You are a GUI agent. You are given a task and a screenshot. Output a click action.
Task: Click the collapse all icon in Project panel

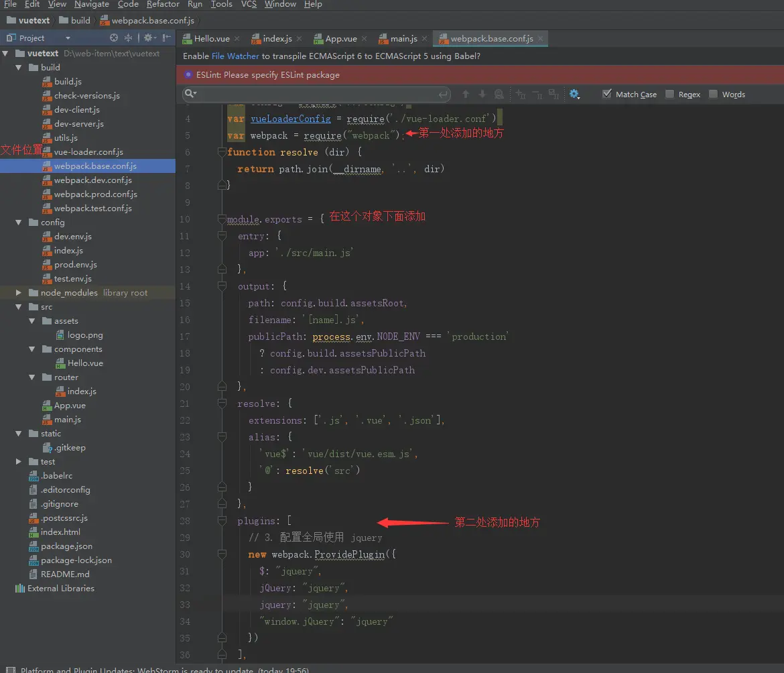129,38
